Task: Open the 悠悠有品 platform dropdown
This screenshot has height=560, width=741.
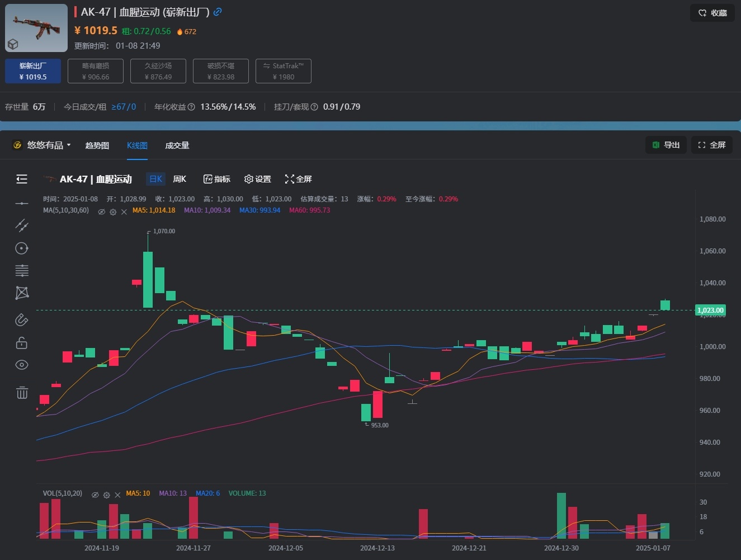Action: pyautogui.click(x=42, y=145)
